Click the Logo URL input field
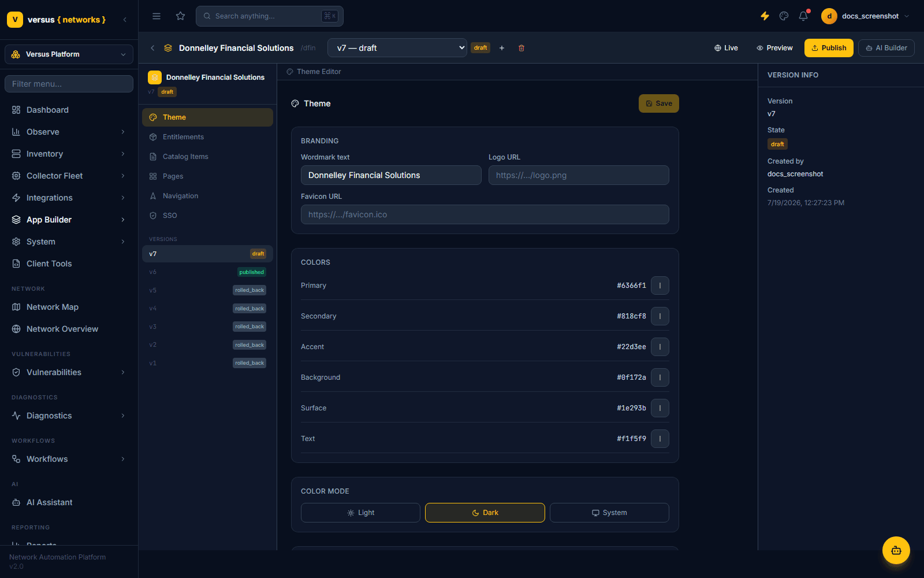This screenshot has width=924, height=578. tap(579, 175)
